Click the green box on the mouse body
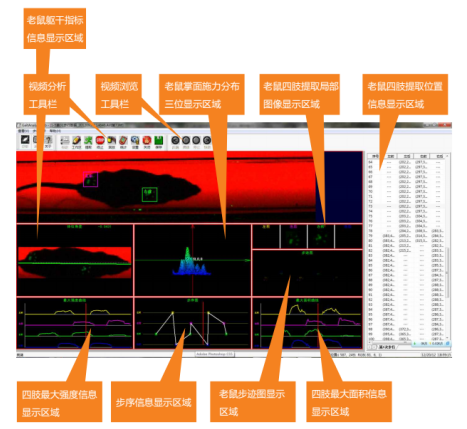 point(150,195)
